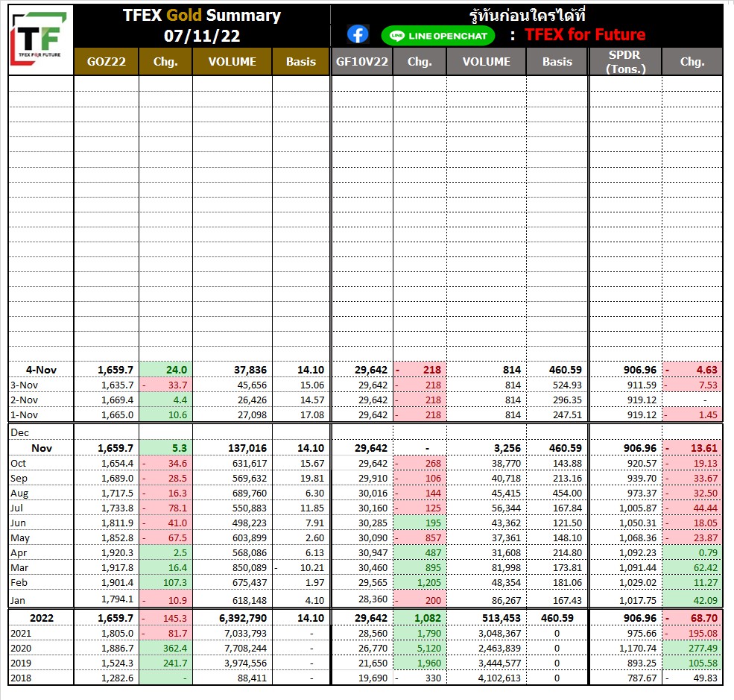Select the red 7.53 SPDR change cell
Viewport: 734px width, 700px height.
click(692, 385)
